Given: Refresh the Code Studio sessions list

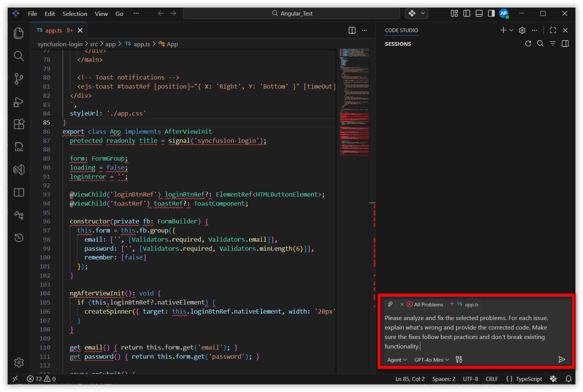Looking at the screenshot, I should (528, 44).
